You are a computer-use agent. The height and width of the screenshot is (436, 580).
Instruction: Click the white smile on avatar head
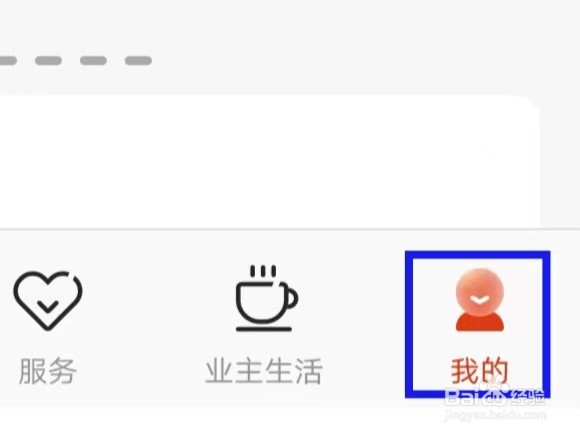point(480,300)
